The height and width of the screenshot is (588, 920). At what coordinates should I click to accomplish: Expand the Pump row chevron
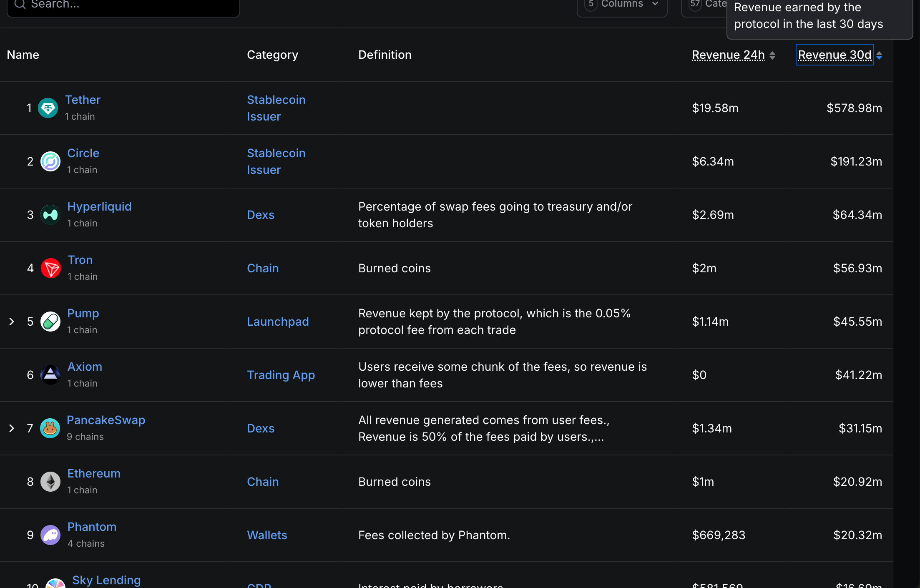[x=12, y=322]
